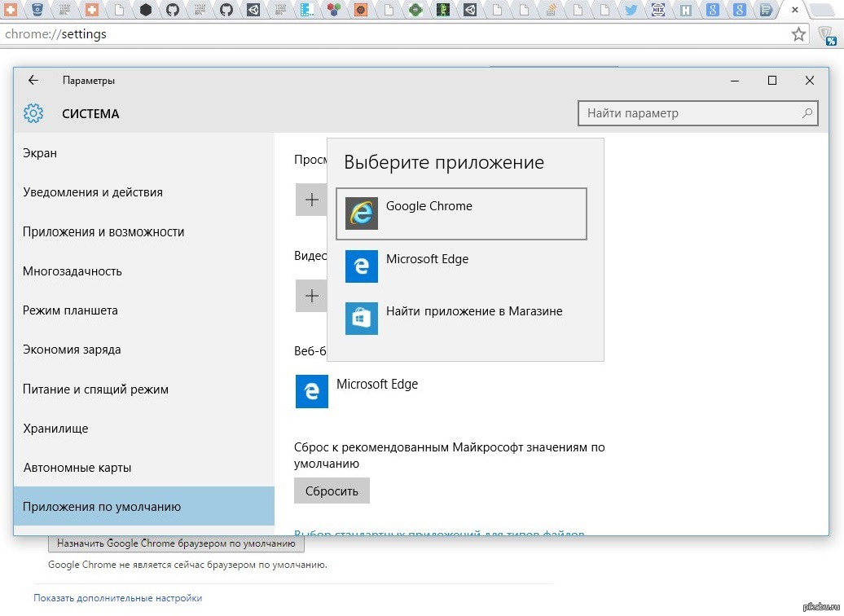Screen dimensions: 844x616
Task: Open the orange gear icon tab
Action: pos(361,9)
